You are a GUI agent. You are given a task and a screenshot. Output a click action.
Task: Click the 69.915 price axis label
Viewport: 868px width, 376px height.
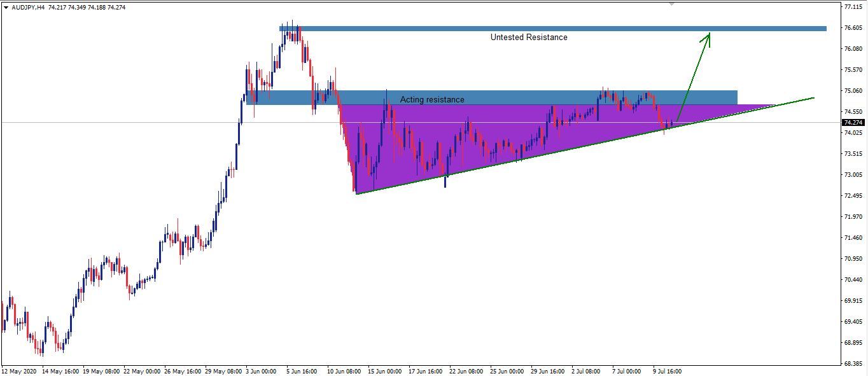point(853,301)
